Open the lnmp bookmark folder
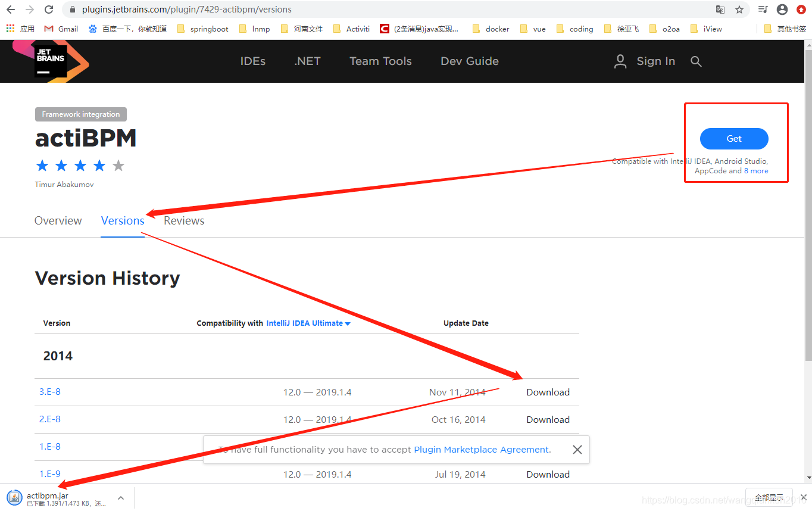Image resolution: width=812 pixels, height=511 pixels. pyautogui.click(x=254, y=29)
